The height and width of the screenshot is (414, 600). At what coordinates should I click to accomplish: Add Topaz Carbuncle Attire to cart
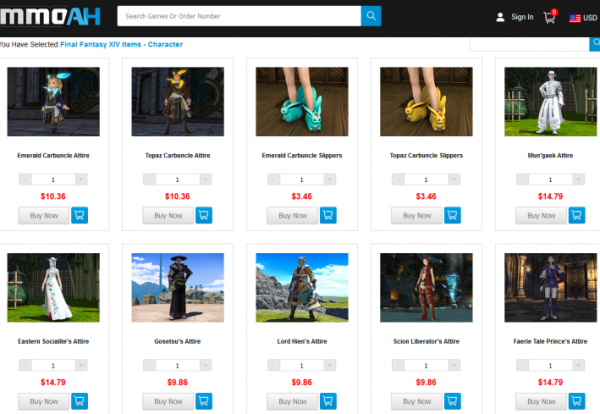[x=204, y=215]
